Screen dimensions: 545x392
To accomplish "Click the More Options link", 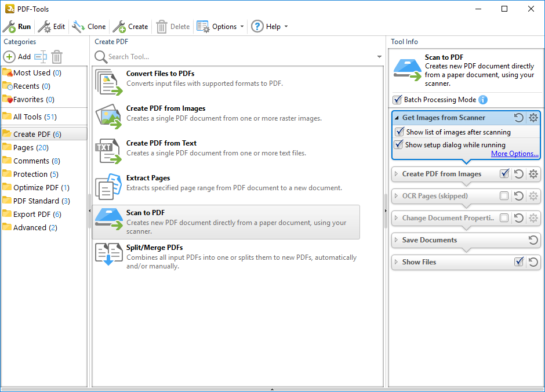I will (x=515, y=154).
